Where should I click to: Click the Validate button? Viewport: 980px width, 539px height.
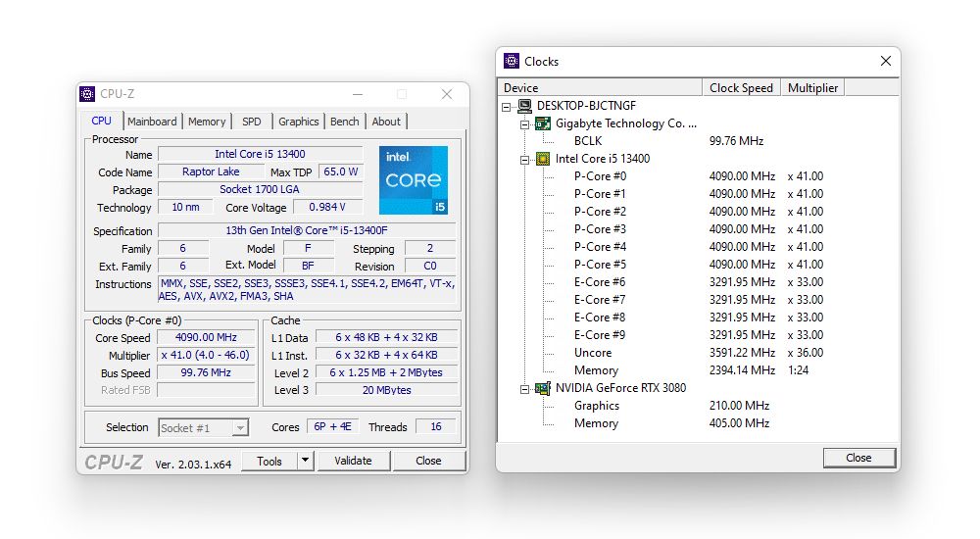(x=353, y=461)
